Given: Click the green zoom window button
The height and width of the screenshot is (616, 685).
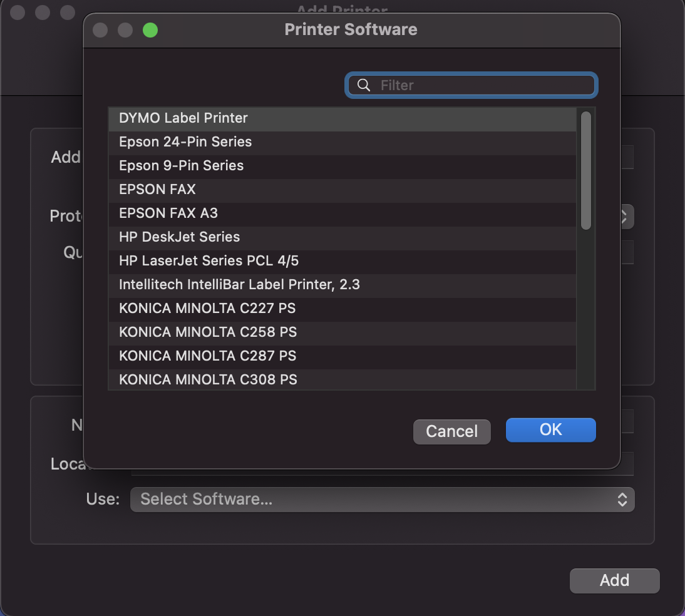Looking at the screenshot, I should pyautogui.click(x=150, y=29).
